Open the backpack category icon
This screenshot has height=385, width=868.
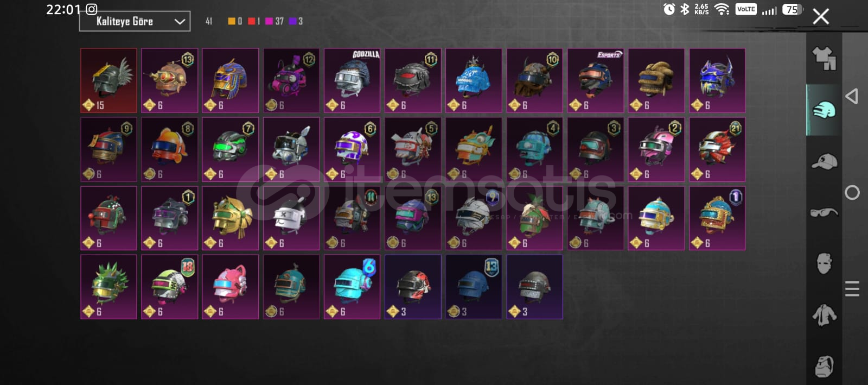click(824, 366)
